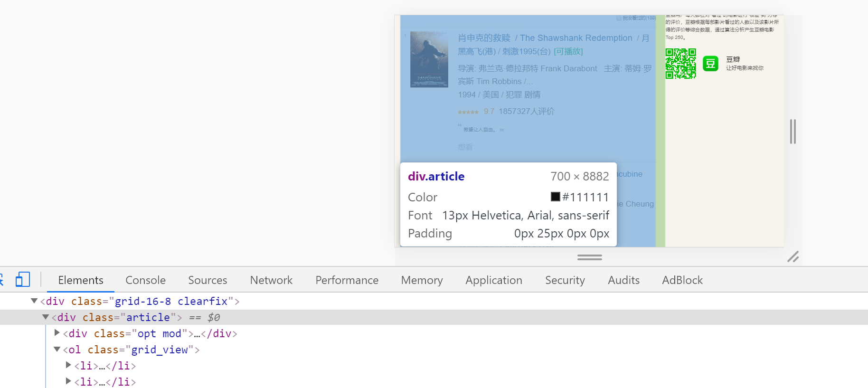
Task: Click the #111111 color swatch in tooltip
Action: point(556,197)
